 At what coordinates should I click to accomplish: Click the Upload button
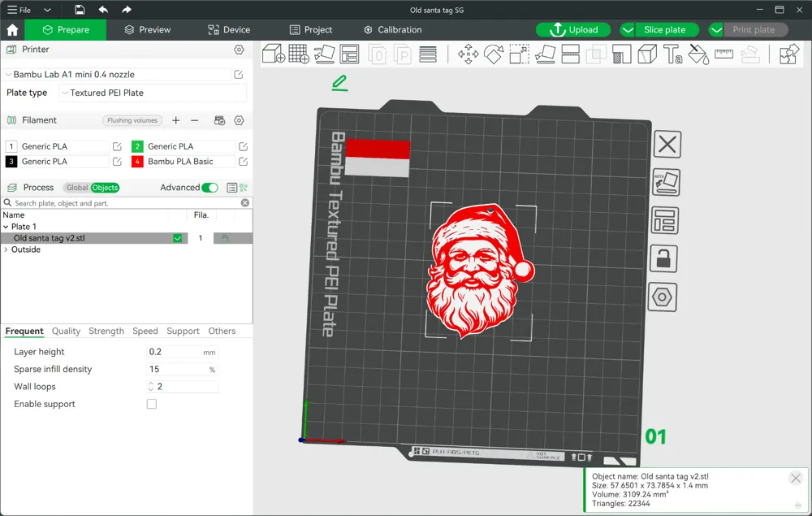coord(573,30)
